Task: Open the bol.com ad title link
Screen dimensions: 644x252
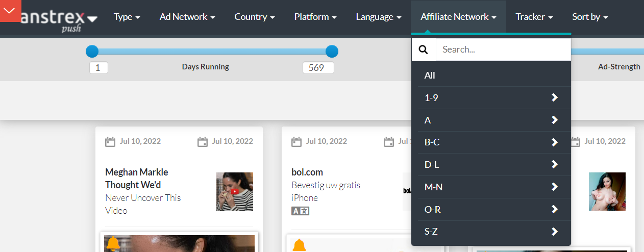Action: click(x=307, y=172)
